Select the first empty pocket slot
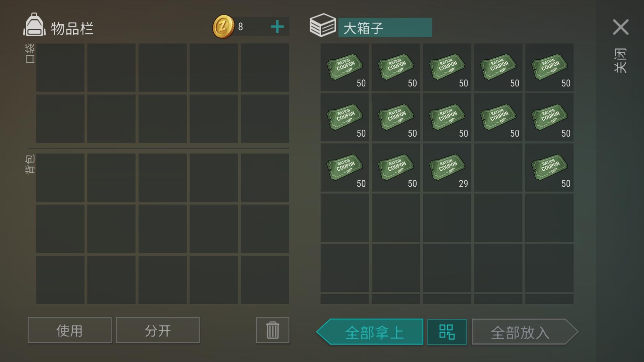644x362 pixels. 60,67
